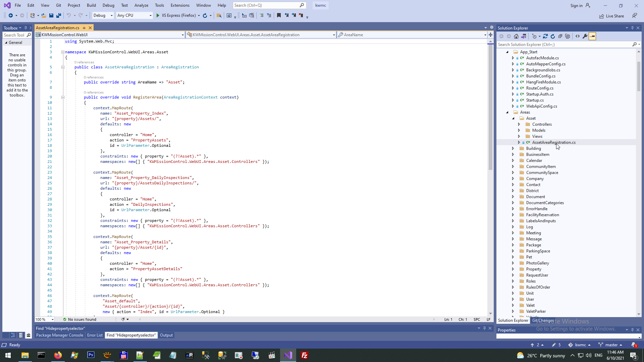Toggle Show All Files in Solution Explorer
This screenshot has width=644, height=362.
568,36
